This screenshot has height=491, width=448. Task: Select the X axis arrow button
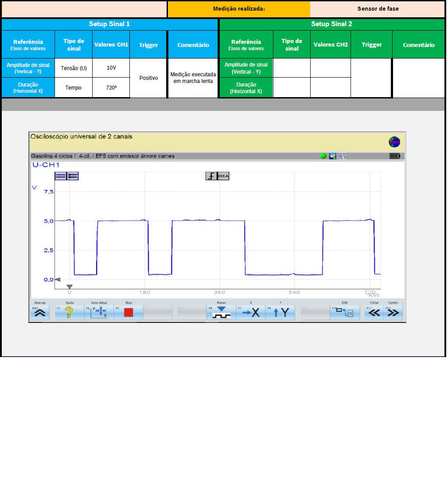[x=251, y=312]
